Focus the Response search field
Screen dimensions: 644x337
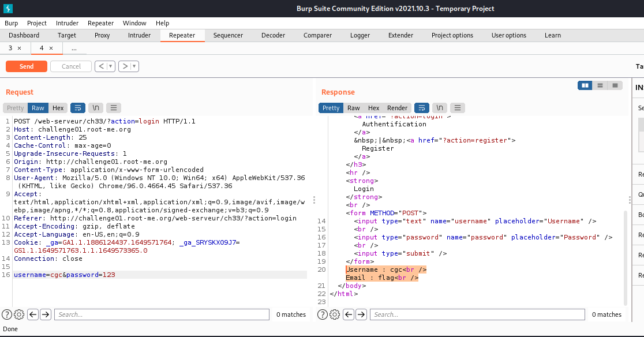coord(478,314)
